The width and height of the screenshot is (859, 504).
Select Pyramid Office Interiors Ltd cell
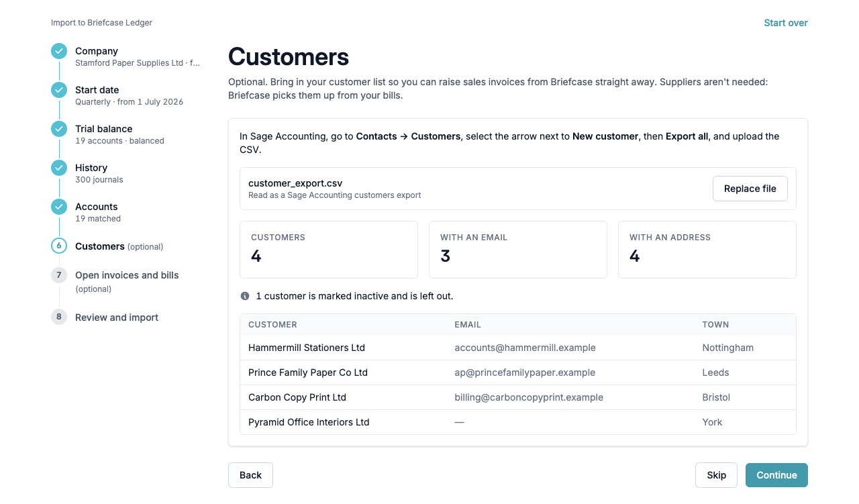309,422
